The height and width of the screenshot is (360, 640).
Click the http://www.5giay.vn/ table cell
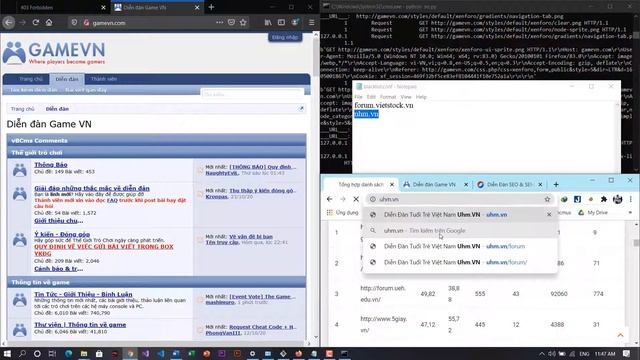click(384, 324)
